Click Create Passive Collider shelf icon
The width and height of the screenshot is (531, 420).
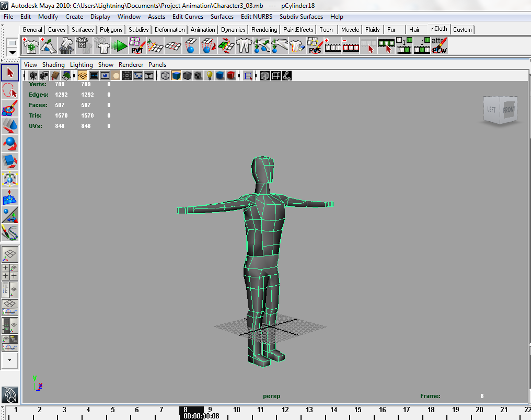(49, 45)
